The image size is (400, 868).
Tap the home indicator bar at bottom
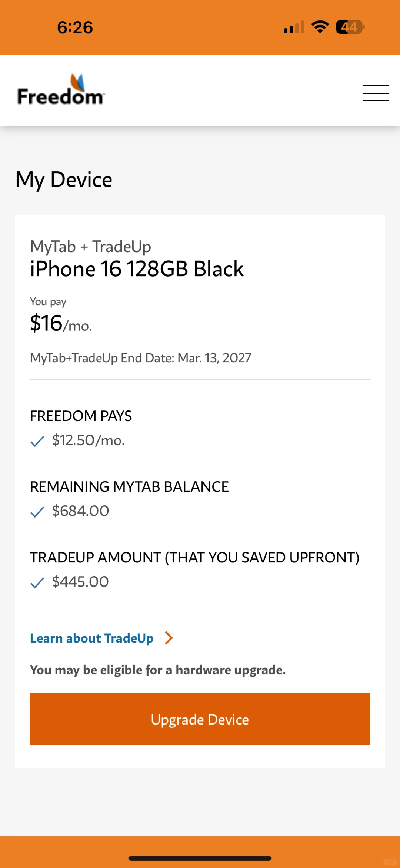[x=200, y=858]
